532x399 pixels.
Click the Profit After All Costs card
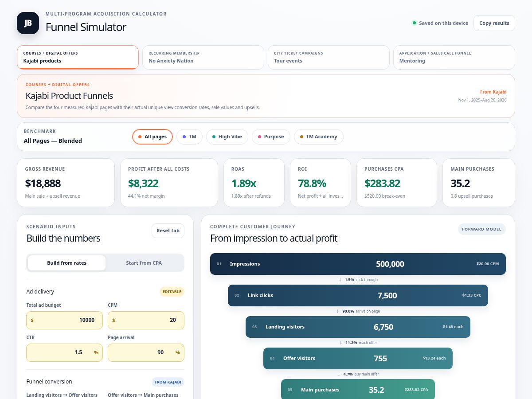pos(169,183)
